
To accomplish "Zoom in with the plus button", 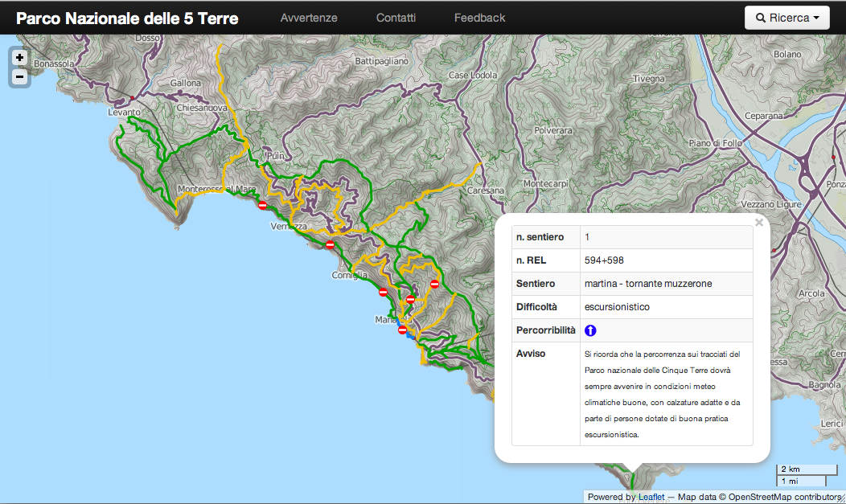I will (19, 58).
